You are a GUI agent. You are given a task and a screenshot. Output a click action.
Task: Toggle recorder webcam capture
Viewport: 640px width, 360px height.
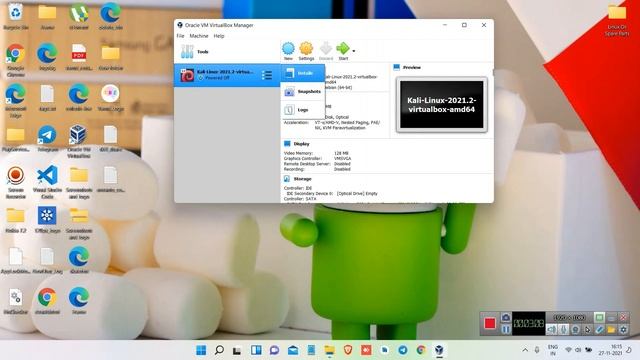click(x=575, y=329)
